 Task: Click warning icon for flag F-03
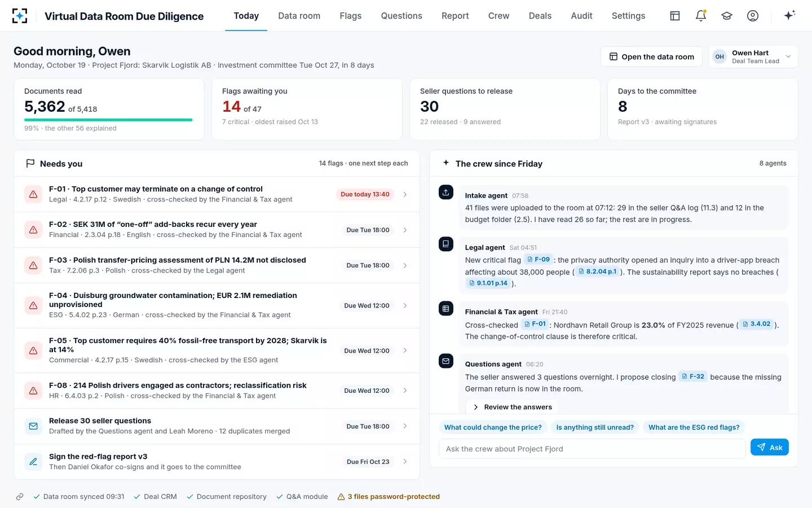pos(33,265)
